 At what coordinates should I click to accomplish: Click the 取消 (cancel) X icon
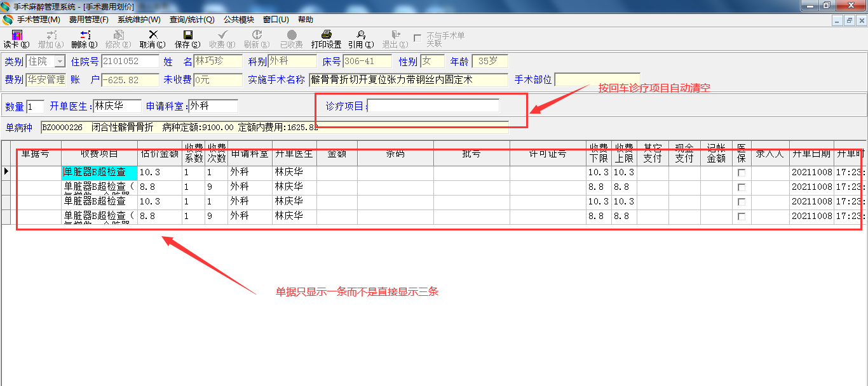click(153, 35)
